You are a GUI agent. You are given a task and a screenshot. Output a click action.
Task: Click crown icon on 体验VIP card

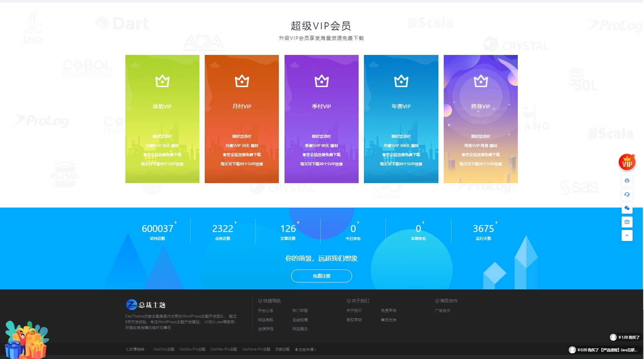(x=162, y=81)
